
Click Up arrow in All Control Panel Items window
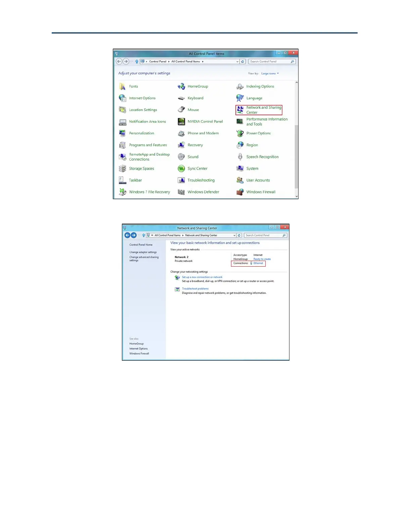tap(137, 61)
